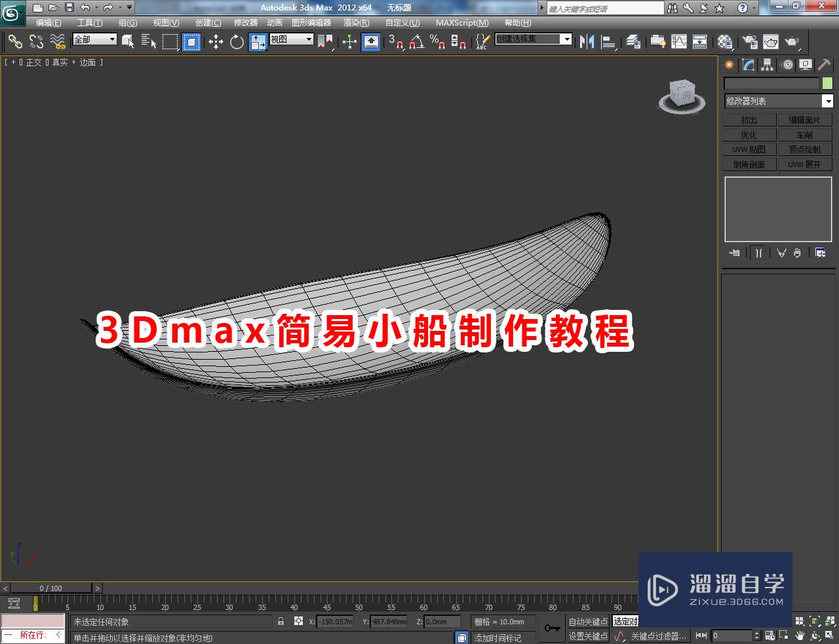The width and height of the screenshot is (839, 644).
Task: Click the search keyword input field
Action: 605,9
